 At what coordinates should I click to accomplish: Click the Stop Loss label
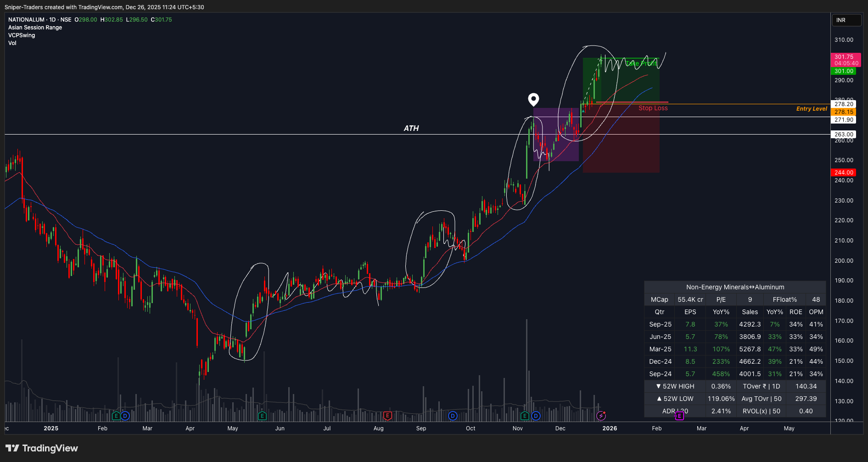click(653, 108)
